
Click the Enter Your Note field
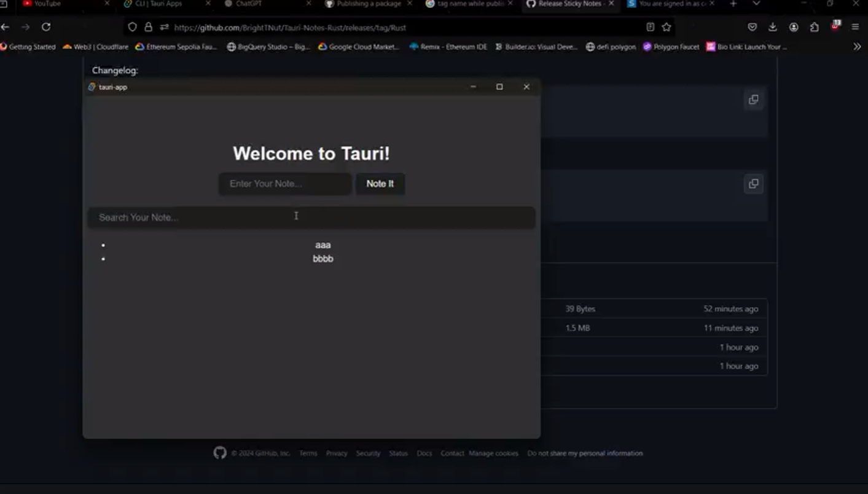tap(285, 184)
